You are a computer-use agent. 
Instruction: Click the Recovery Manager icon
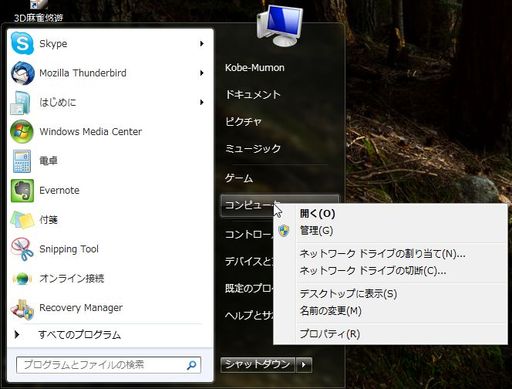22,309
